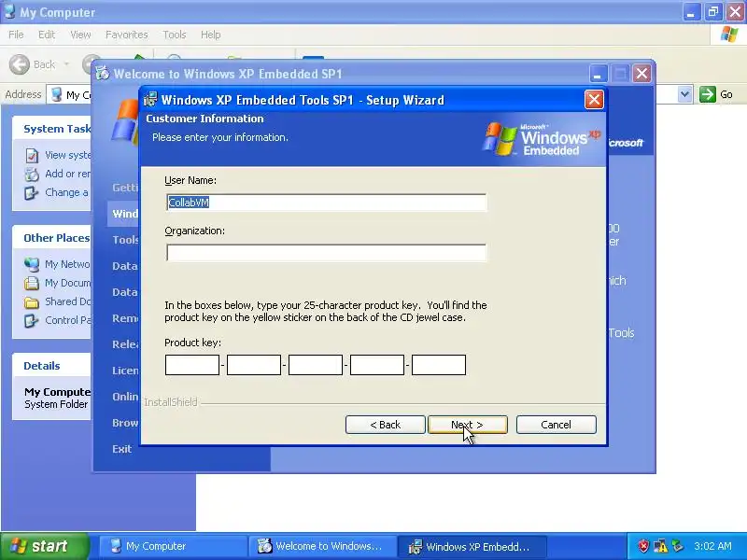Screen dimensions: 747x560
Task: Click the Back arrow icon in My Computer
Action: tap(20, 64)
